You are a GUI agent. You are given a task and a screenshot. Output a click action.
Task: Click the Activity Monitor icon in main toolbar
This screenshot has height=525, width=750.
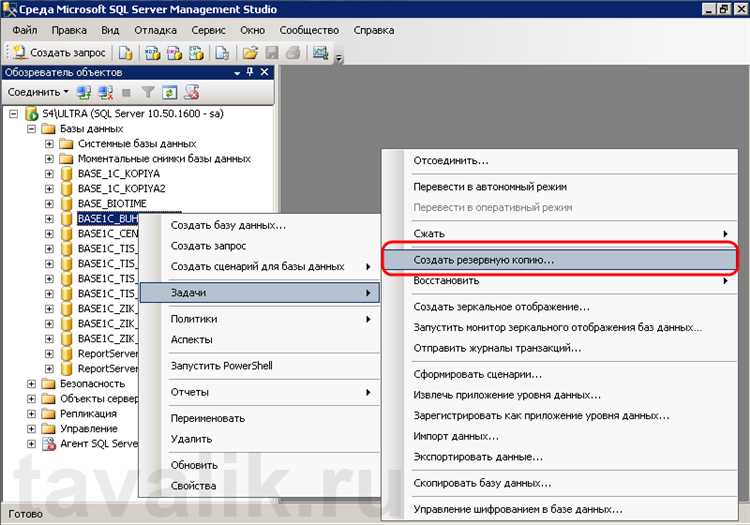point(321,52)
